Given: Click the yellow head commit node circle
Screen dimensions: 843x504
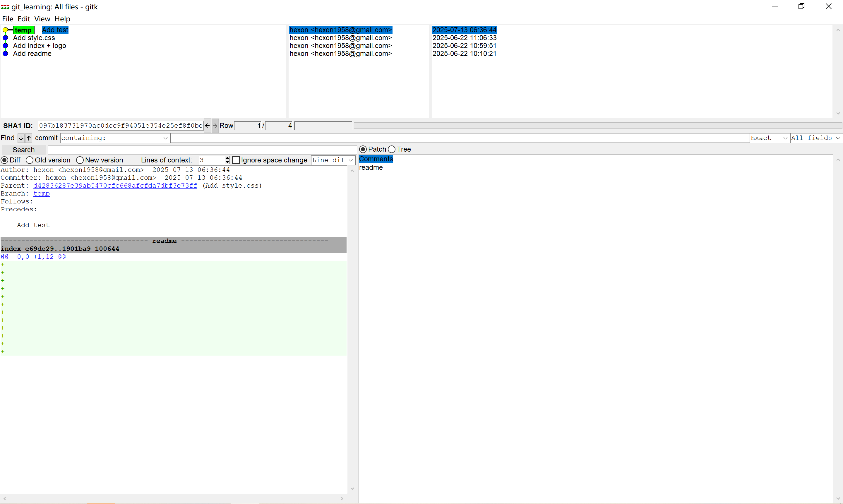Looking at the screenshot, I should 5,30.
